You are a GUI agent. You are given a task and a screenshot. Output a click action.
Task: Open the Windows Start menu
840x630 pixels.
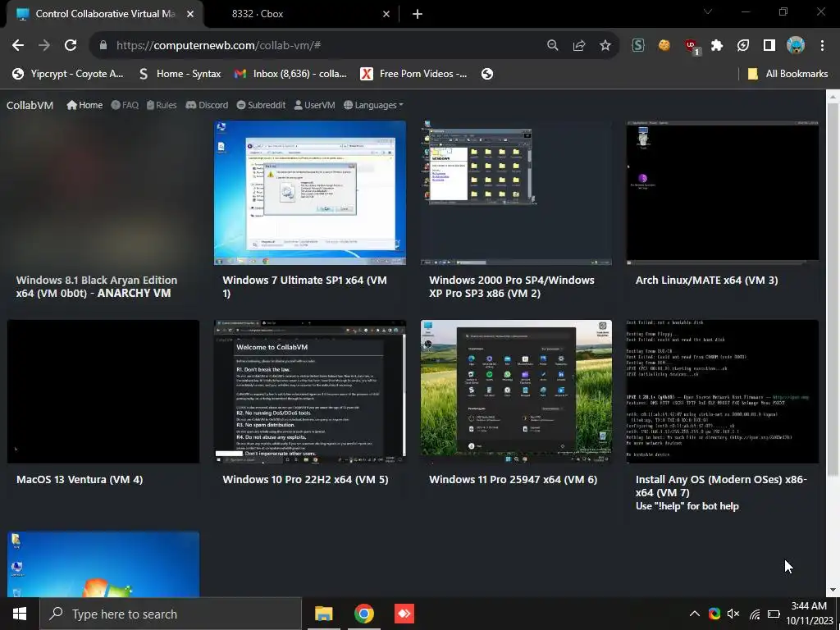(x=20, y=614)
